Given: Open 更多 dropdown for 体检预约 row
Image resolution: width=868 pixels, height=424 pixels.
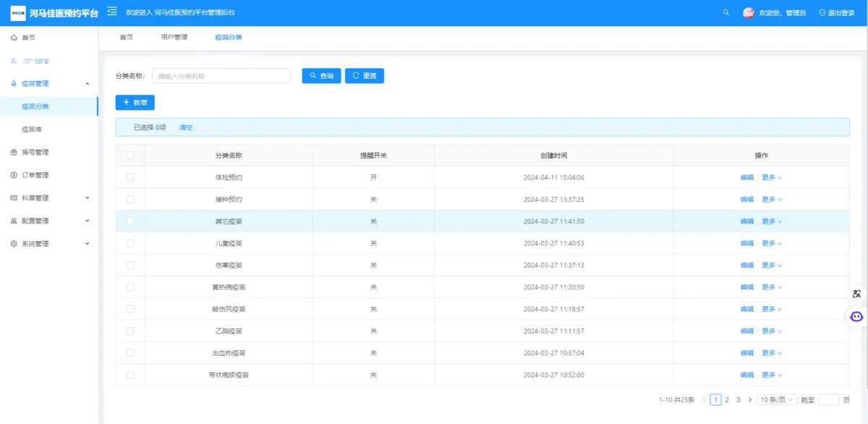Looking at the screenshot, I should click(772, 177).
